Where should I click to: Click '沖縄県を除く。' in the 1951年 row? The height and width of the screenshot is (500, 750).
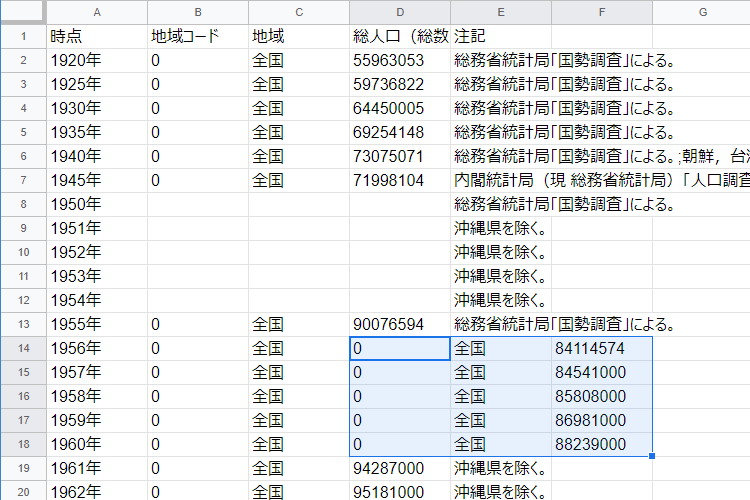pyautogui.click(x=501, y=228)
